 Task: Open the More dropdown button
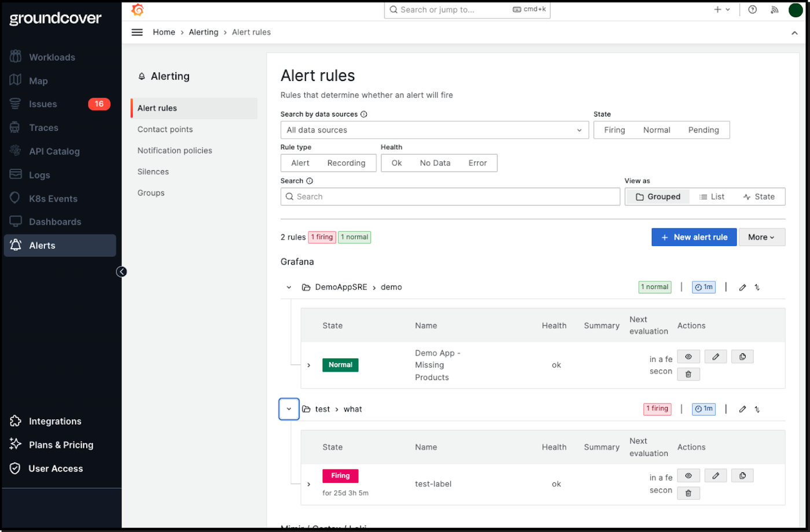[x=761, y=237]
